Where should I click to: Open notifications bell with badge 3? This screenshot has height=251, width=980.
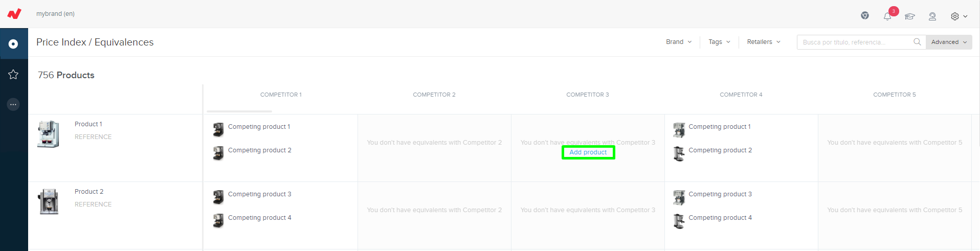[887, 16]
